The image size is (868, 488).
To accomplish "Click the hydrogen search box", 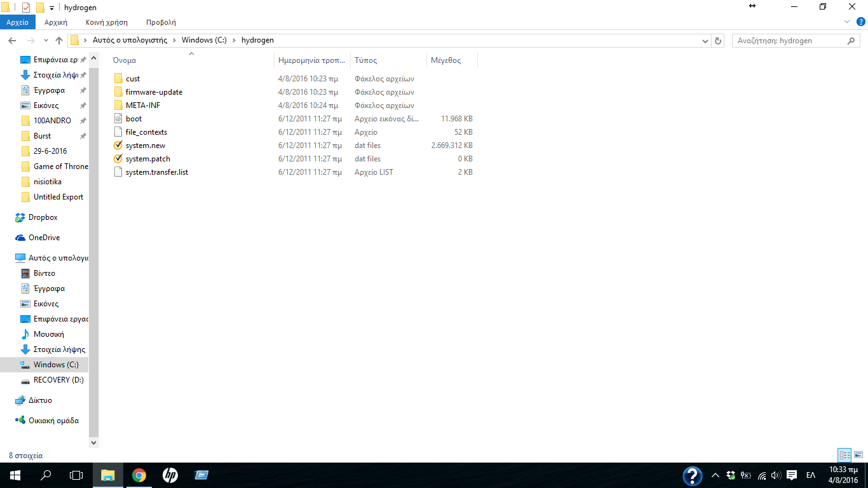I will [x=788, y=41].
